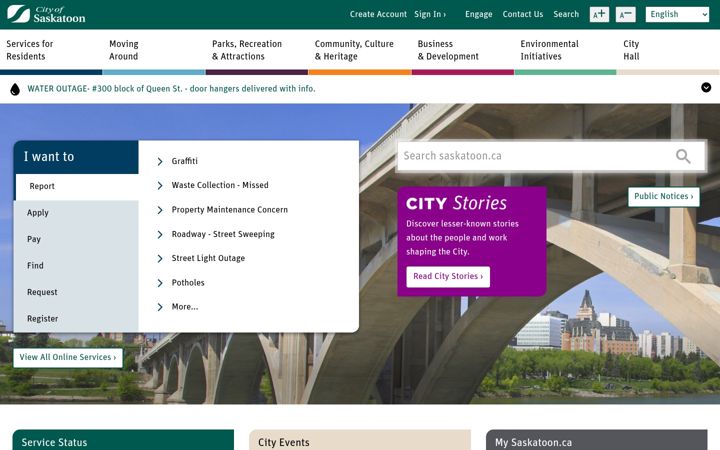Screen dimensions: 720x450
Task: Click the chevron beside Waste Collection - Missed
Action: point(160,186)
